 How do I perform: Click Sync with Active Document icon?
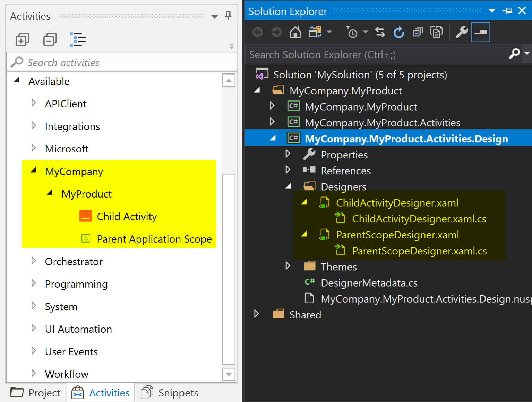coord(380,32)
